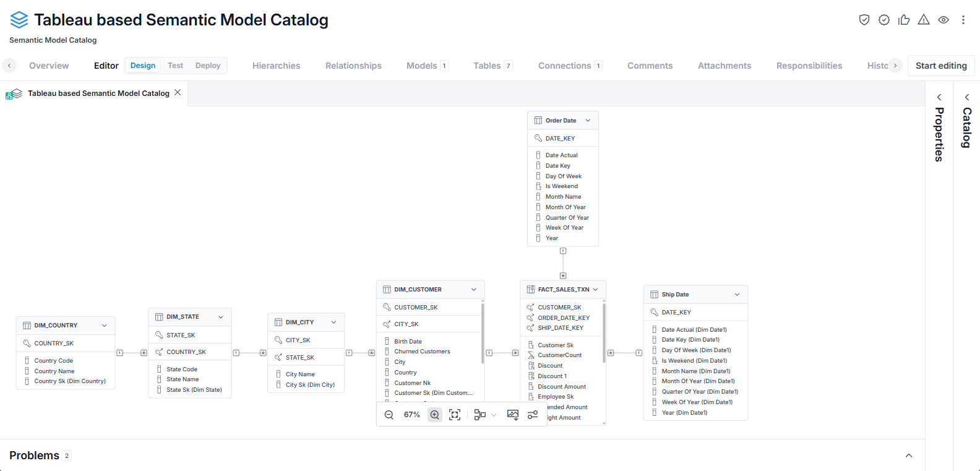980x471 pixels.
Task: Open the Models tab
Action: point(427,66)
